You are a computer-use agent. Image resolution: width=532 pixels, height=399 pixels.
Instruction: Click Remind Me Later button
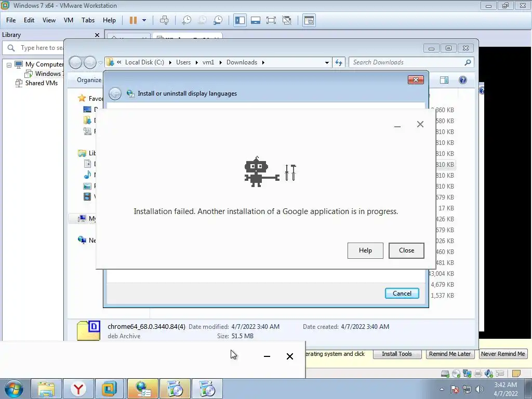pos(450,354)
